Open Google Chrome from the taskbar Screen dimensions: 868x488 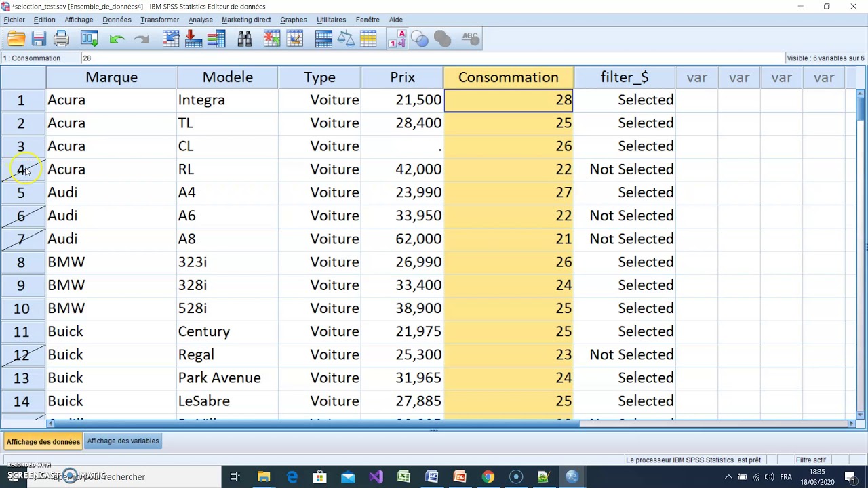(x=488, y=477)
